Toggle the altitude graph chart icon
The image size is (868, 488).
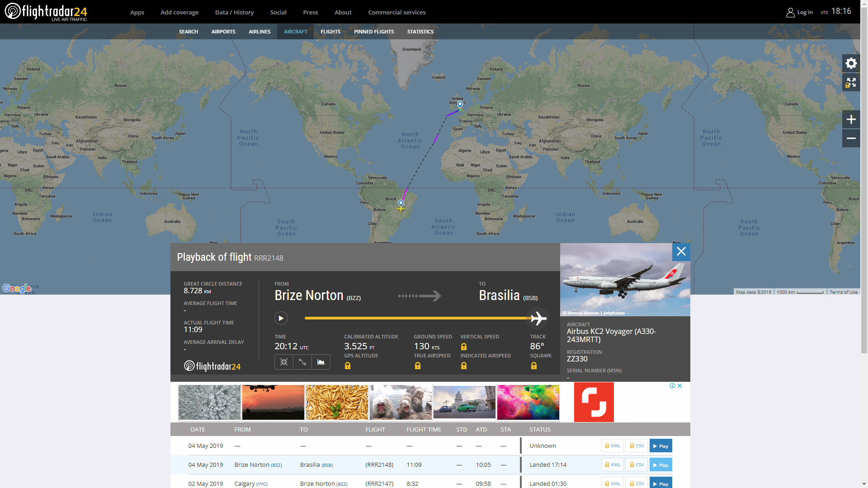321,362
